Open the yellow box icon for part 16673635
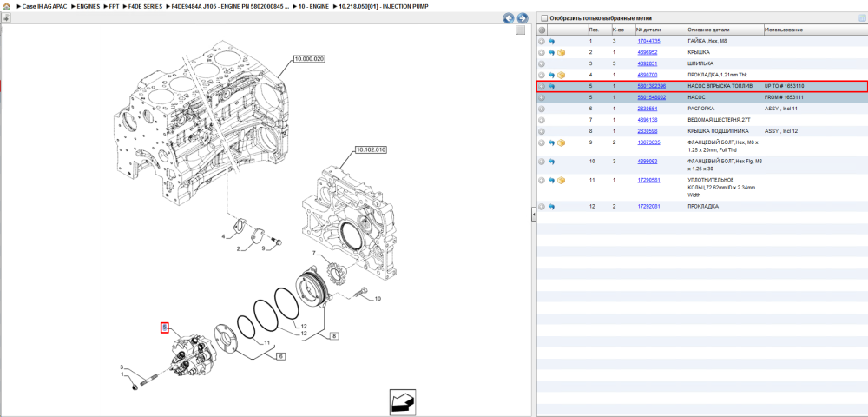 (x=561, y=142)
